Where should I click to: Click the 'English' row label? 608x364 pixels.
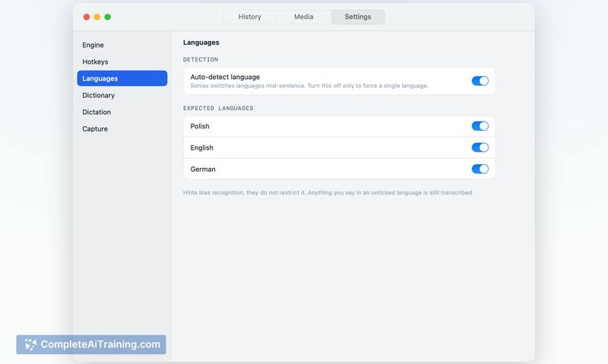pyautogui.click(x=201, y=147)
